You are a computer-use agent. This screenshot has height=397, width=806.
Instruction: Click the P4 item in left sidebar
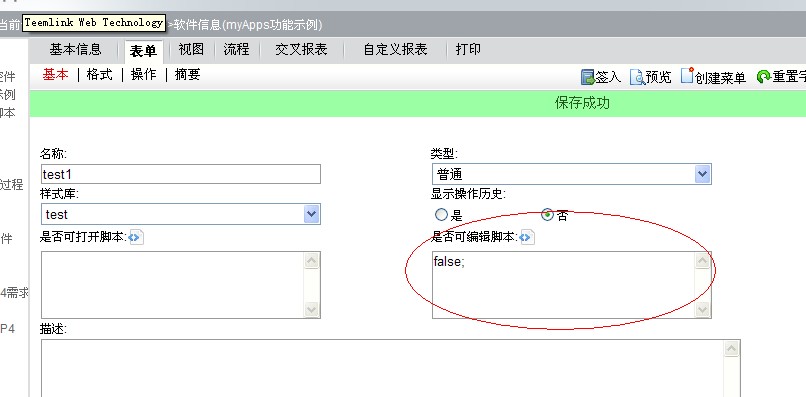point(7,329)
